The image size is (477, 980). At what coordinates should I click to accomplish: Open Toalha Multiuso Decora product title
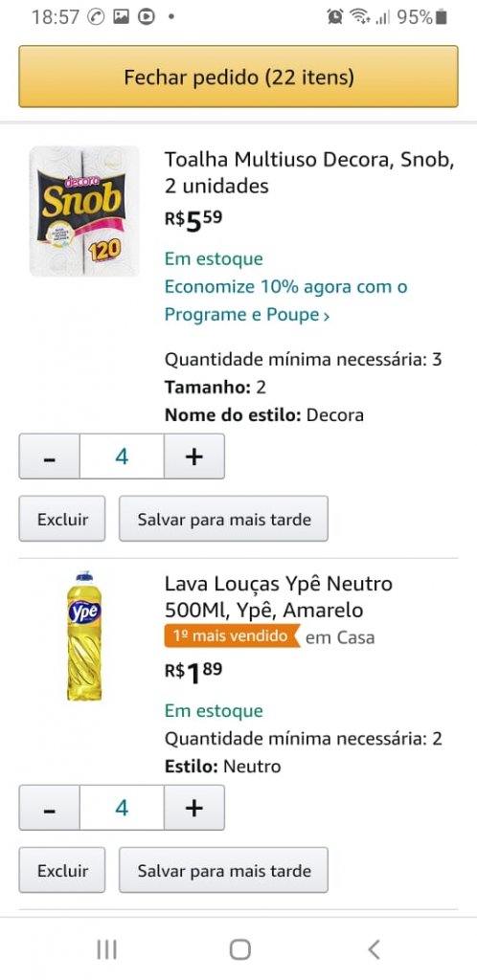click(x=309, y=172)
